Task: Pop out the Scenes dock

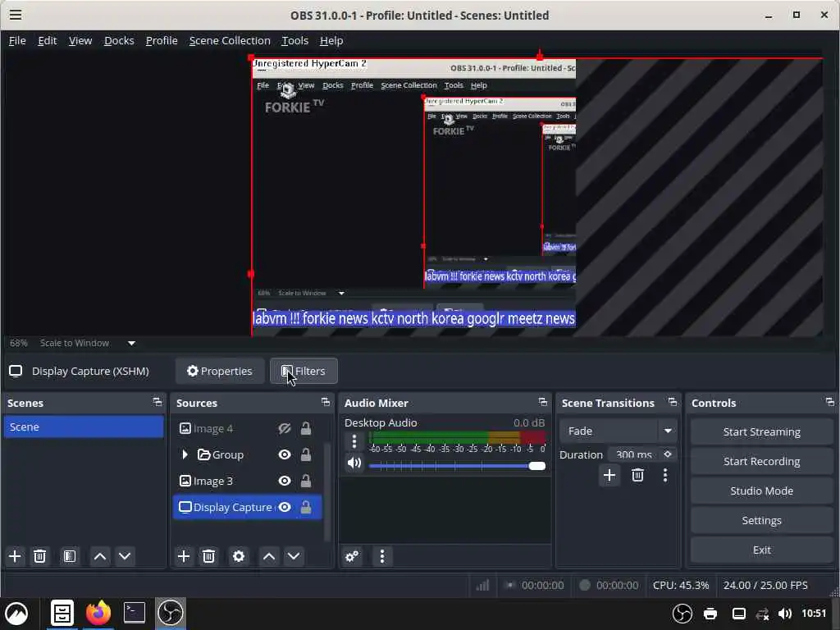Action: pos(157,402)
